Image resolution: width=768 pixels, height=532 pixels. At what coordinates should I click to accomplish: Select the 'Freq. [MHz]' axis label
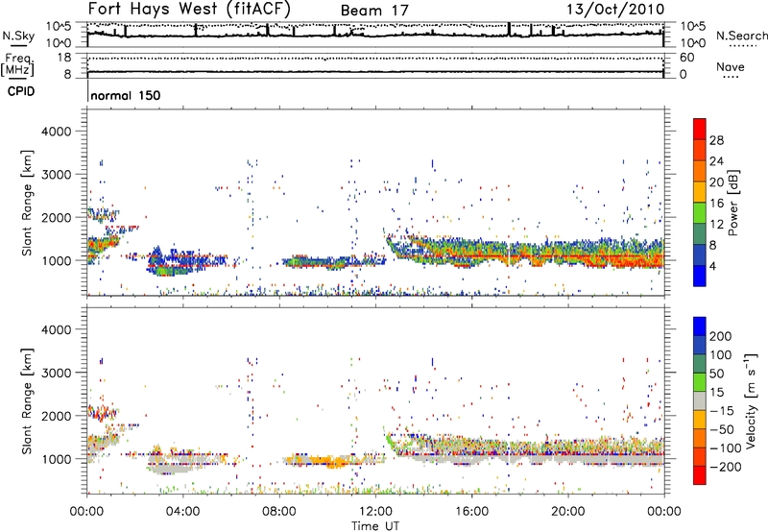coord(18,65)
